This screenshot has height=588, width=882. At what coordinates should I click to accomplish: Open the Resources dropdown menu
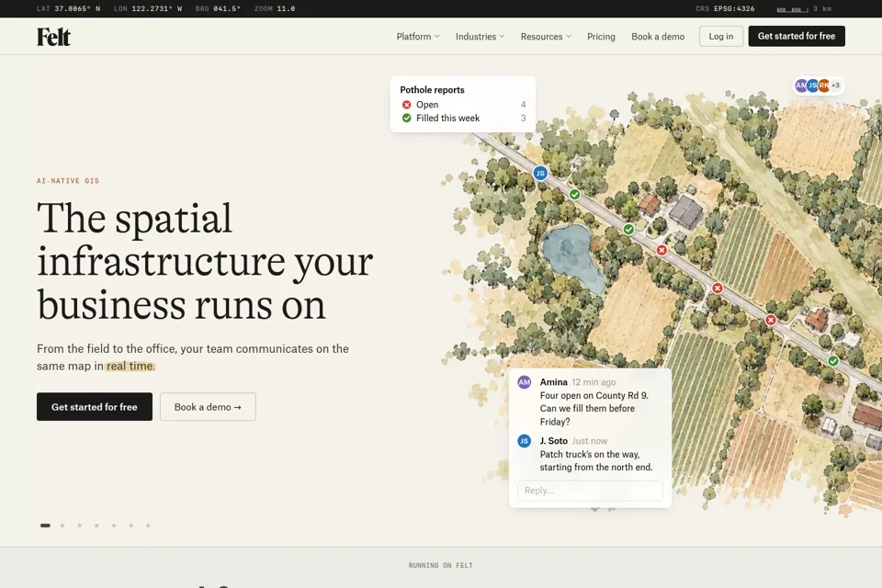click(546, 37)
